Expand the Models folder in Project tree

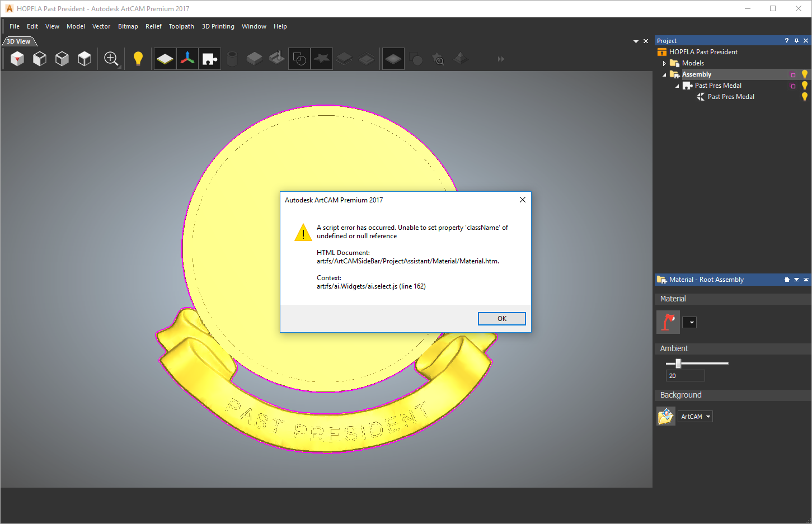[664, 63]
